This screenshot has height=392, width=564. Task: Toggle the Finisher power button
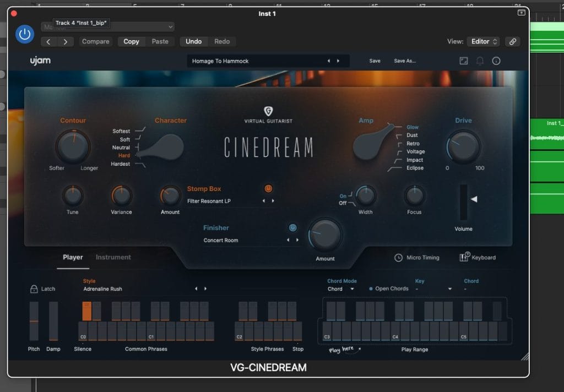tap(292, 227)
